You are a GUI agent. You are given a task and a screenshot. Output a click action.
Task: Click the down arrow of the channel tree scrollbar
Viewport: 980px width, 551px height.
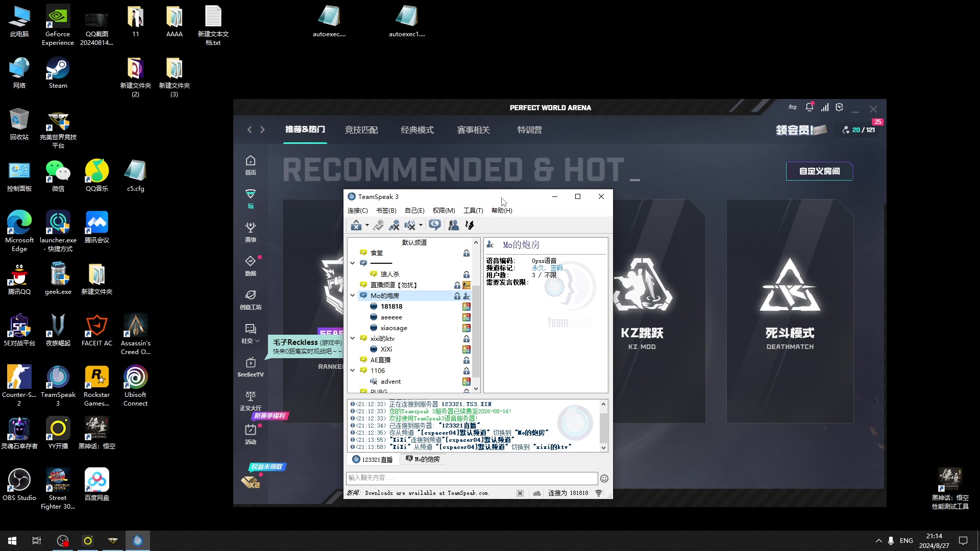coord(476,389)
